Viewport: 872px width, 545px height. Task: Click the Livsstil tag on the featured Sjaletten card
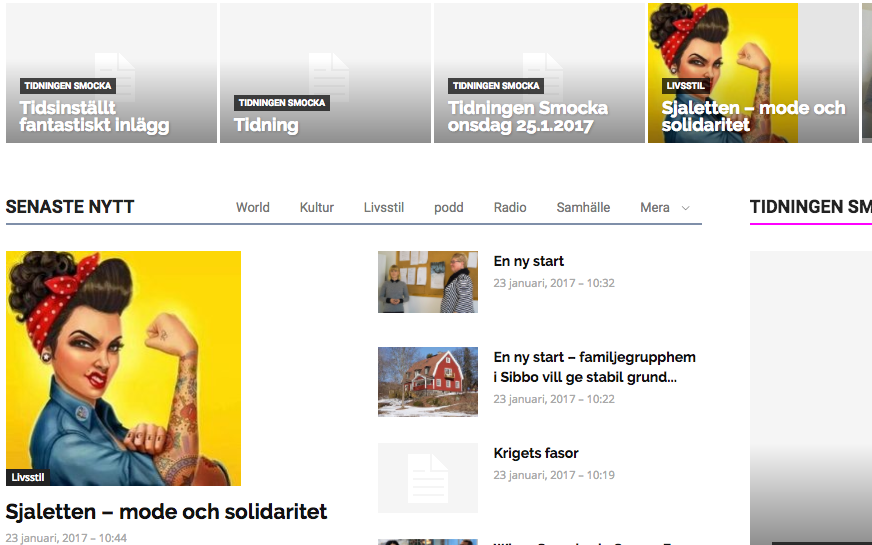[686, 86]
